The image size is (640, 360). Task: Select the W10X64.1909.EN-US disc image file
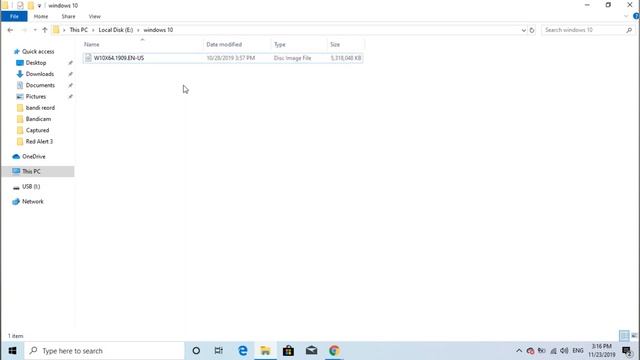click(223, 58)
